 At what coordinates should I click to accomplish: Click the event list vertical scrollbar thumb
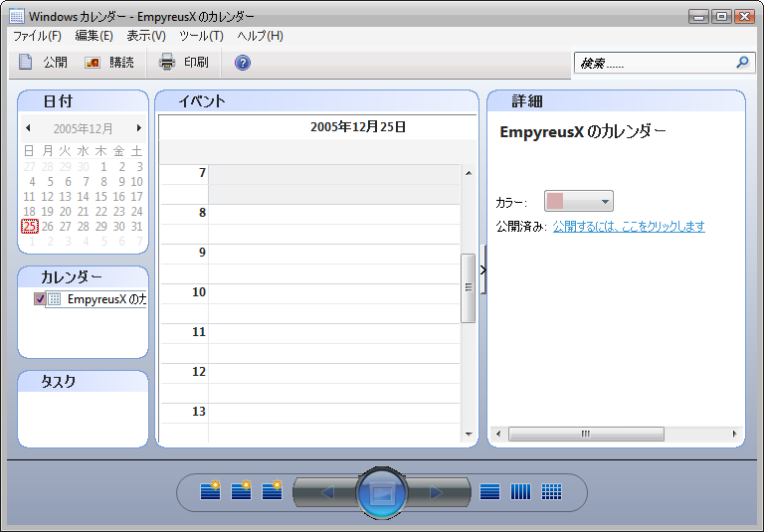coord(469,288)
